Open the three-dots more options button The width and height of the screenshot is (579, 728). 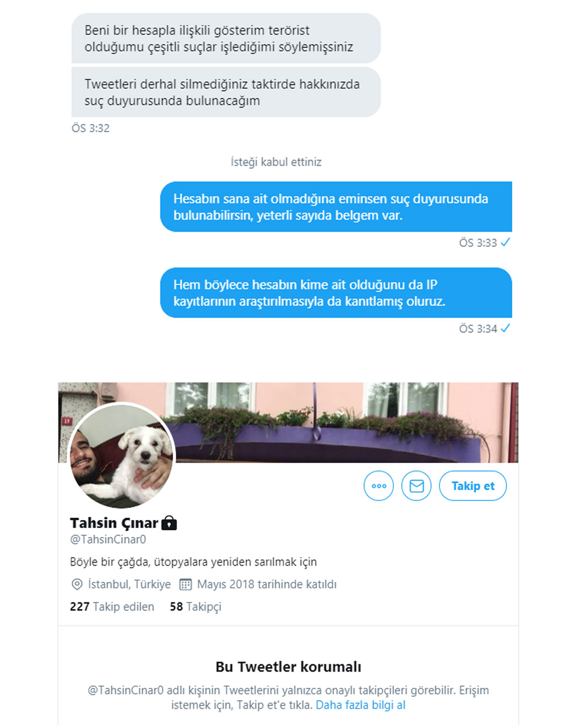[x=379, y=485]
